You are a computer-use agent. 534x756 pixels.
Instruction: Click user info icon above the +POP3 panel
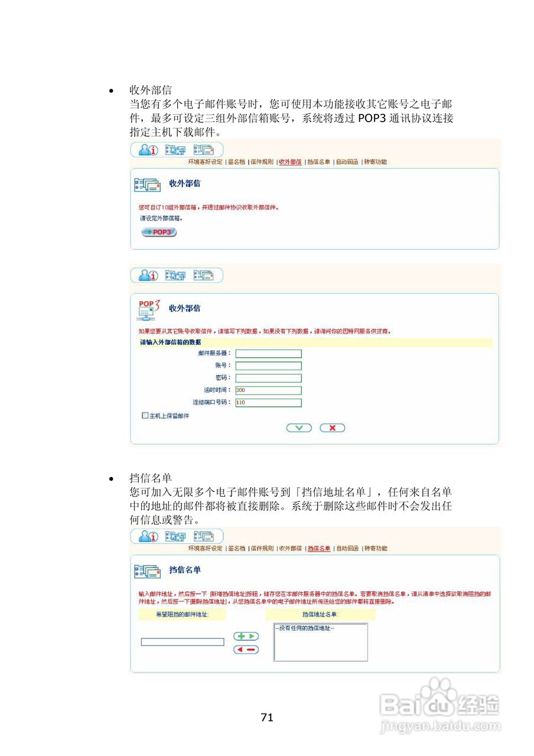pyautogui.click(x=148, y=150)
